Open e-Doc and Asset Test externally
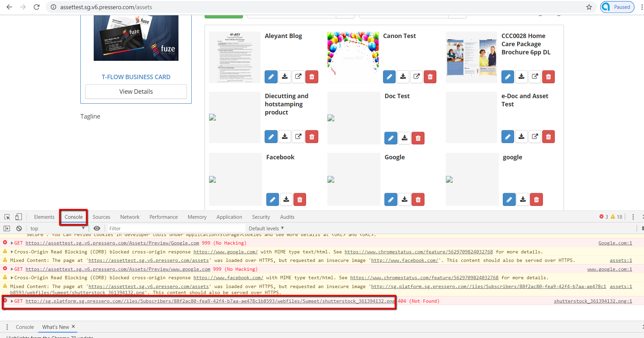The width and height of the screenshot is (644, 338). [535, 137]
